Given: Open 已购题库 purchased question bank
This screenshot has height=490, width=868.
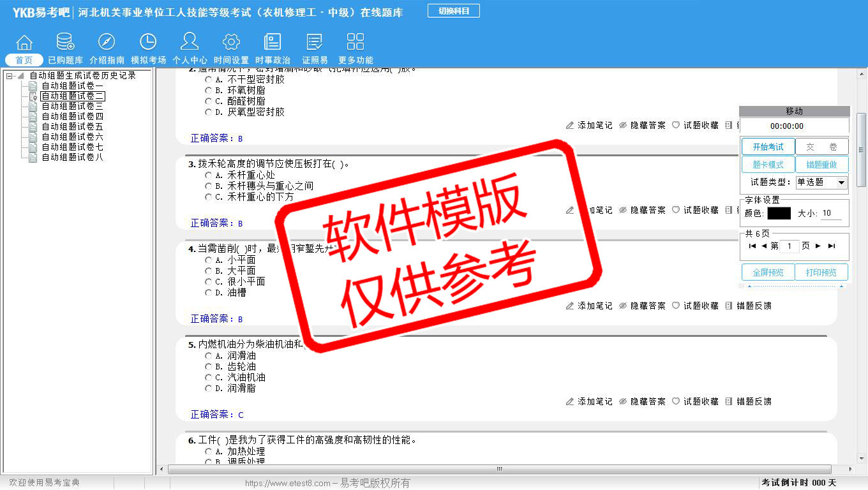Looking at the screenshot, I should pos(65,43).
